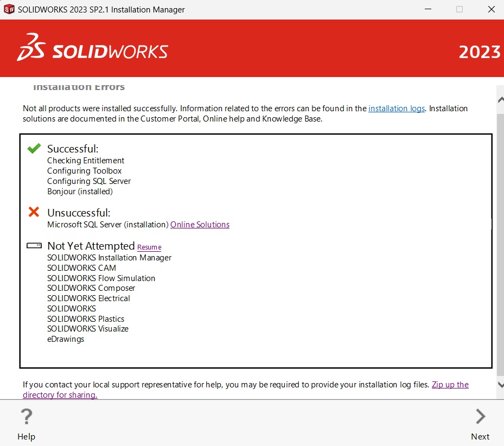
Task: Click the Resume link
Action: point(149,247)
